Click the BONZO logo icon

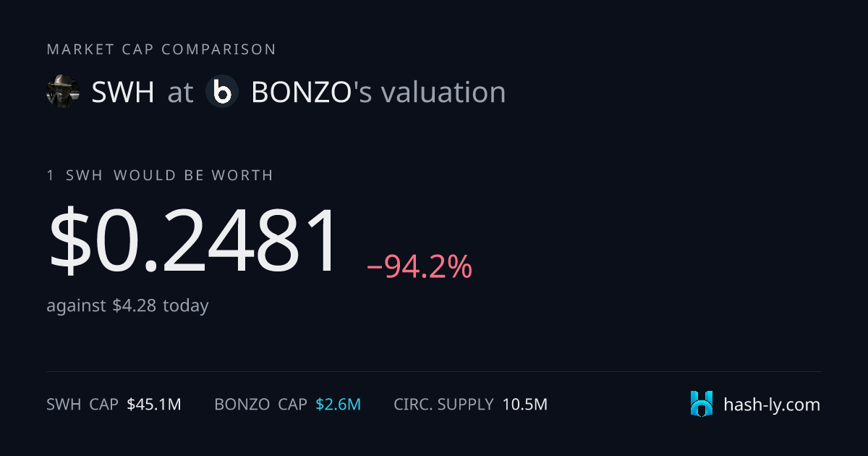222,92
